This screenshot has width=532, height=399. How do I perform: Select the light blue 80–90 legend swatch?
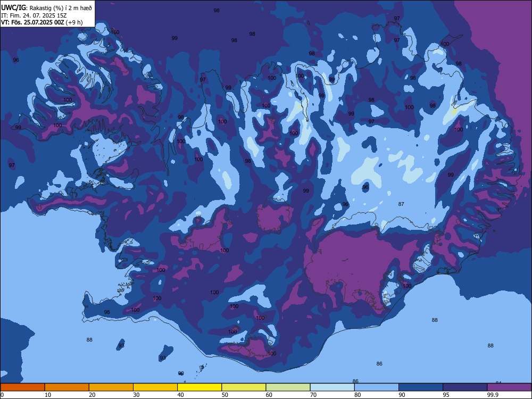377,387
